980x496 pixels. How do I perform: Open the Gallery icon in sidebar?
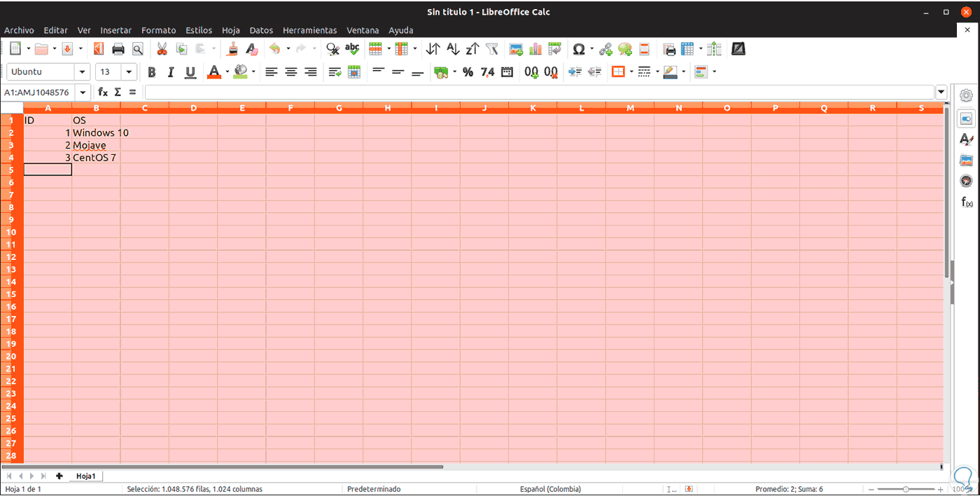tap(967, 160)
